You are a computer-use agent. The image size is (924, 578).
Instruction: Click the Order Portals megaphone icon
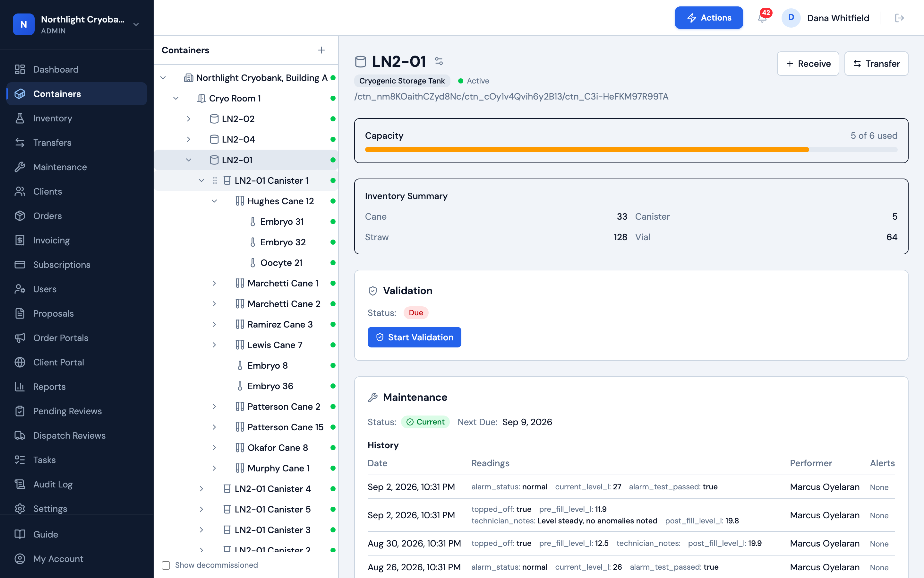[20, 338]
